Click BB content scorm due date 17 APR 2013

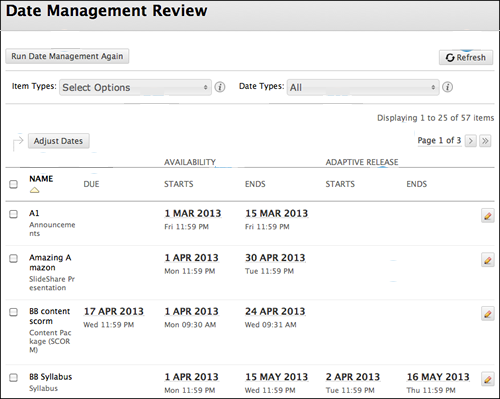point(114,311)
